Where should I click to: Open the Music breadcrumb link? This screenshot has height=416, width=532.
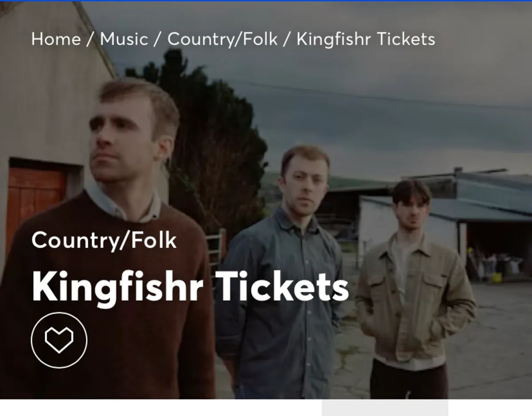124,39
